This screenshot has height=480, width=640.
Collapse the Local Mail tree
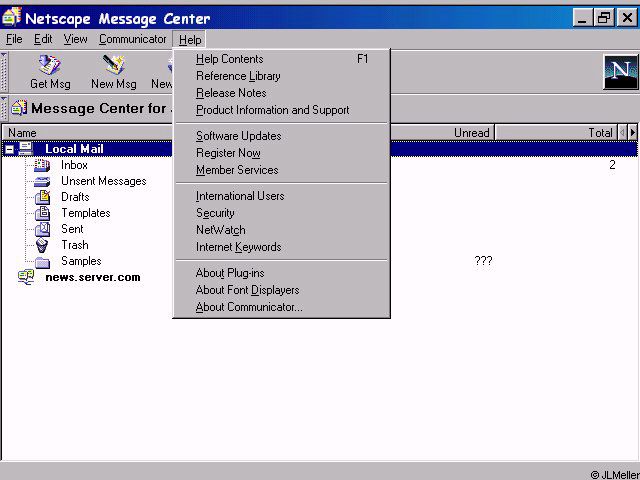[9, 149]
